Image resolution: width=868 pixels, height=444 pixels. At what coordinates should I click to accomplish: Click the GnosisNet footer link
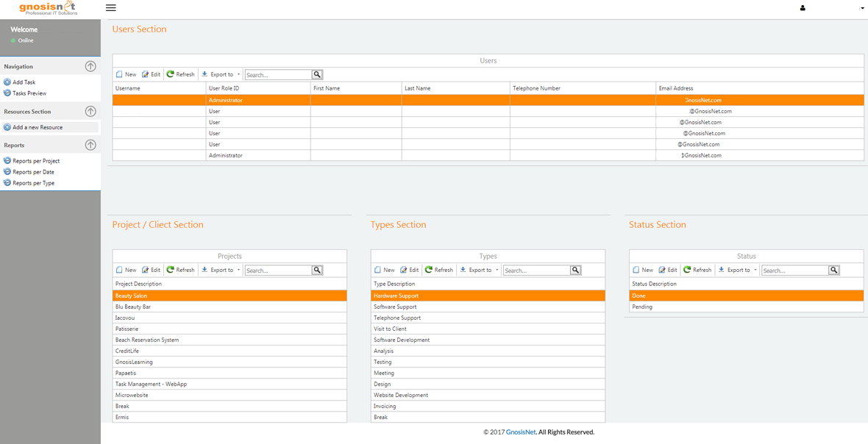point(521,432)
